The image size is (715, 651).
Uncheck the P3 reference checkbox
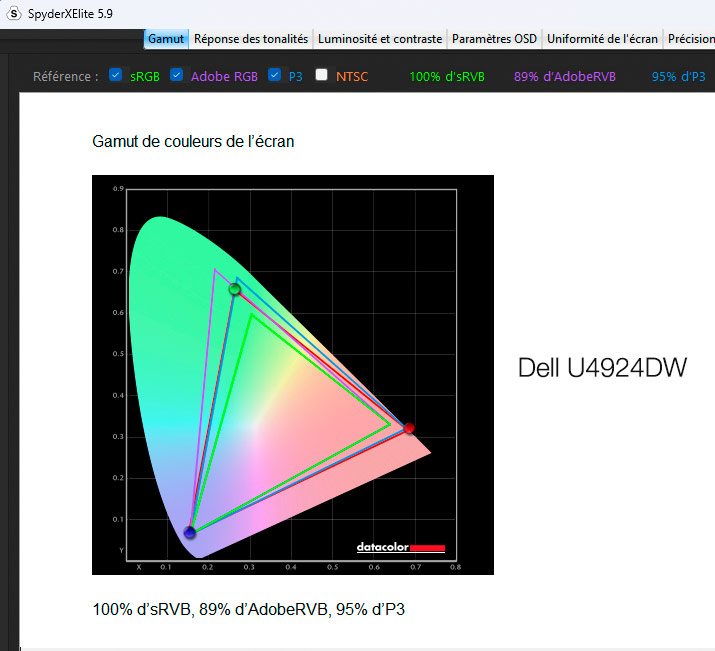click(275, 75)
